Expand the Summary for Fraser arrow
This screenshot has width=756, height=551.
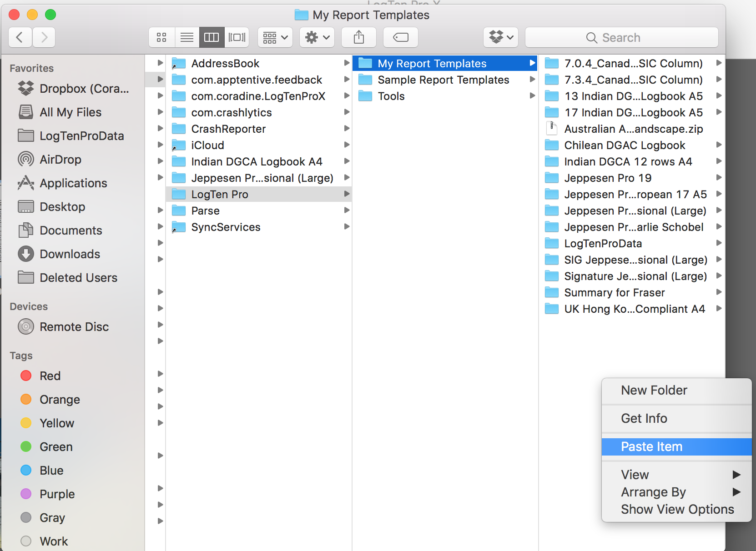(x=719, y=292)
